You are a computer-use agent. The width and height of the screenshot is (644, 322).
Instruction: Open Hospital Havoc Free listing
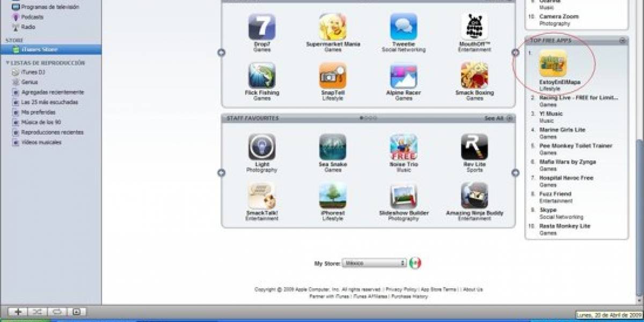[x=566, y=178]
